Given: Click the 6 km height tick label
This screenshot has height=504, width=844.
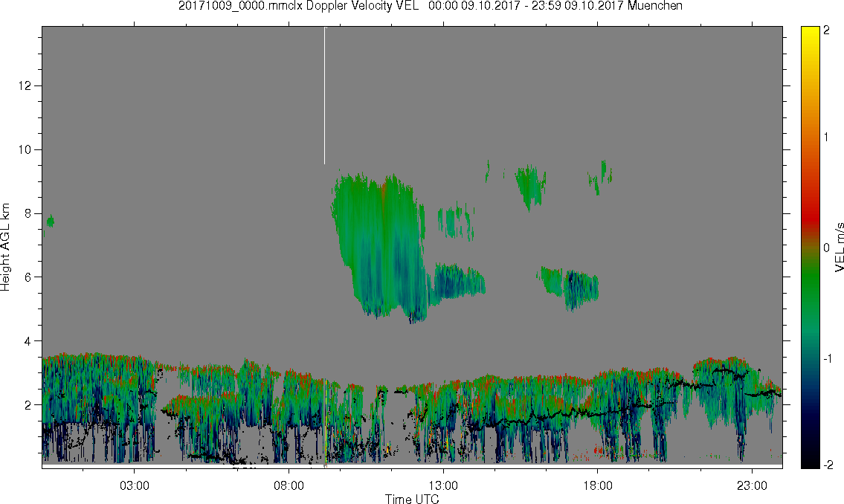Looking at the screenshot, I should [x=27, y=277].
